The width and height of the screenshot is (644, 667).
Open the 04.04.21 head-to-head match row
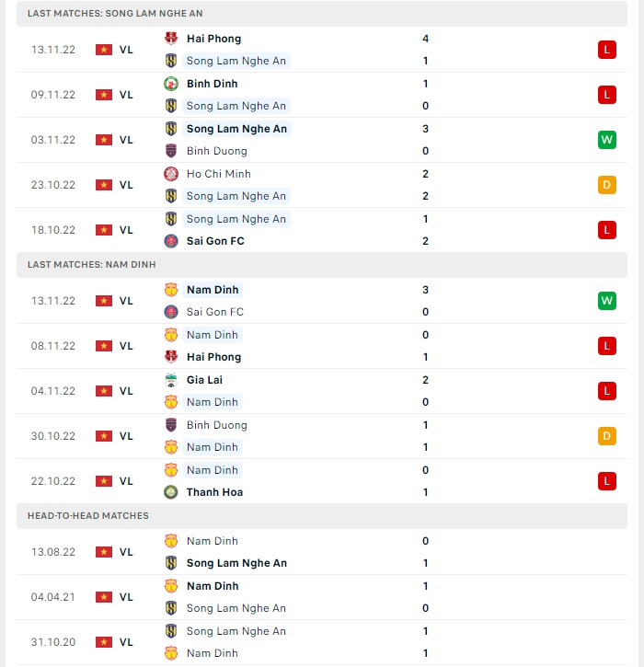(322, 597)
